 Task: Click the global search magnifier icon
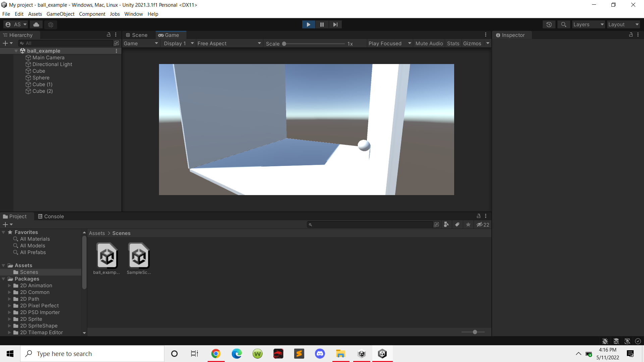point(563,24)
